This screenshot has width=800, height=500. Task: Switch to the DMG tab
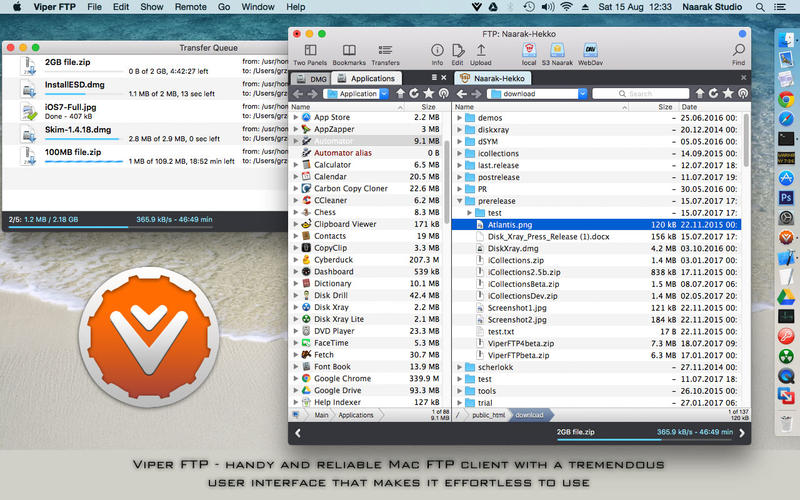312,79
